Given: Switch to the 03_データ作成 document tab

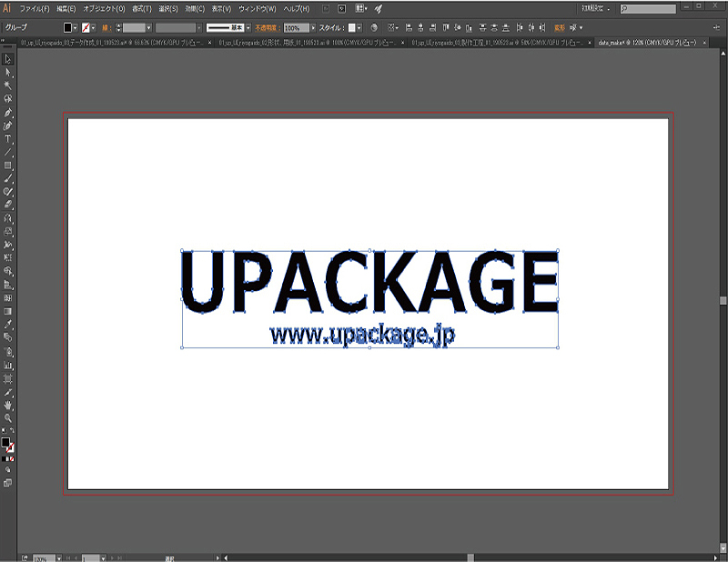Looking at the screenshot, I should [111, 43].
